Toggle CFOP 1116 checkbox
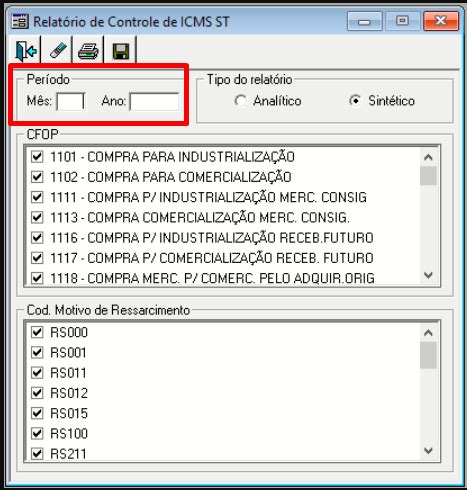Image resolution: width=467 pixels, height=490 pixels. point(37,238)
